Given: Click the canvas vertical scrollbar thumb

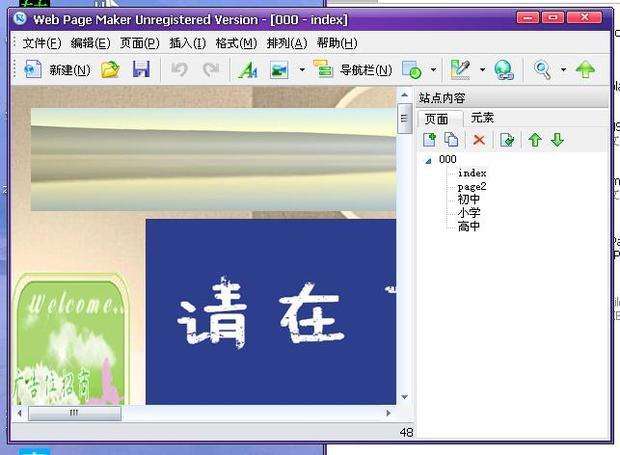Looking at the screenshot, I should (404, 118).
